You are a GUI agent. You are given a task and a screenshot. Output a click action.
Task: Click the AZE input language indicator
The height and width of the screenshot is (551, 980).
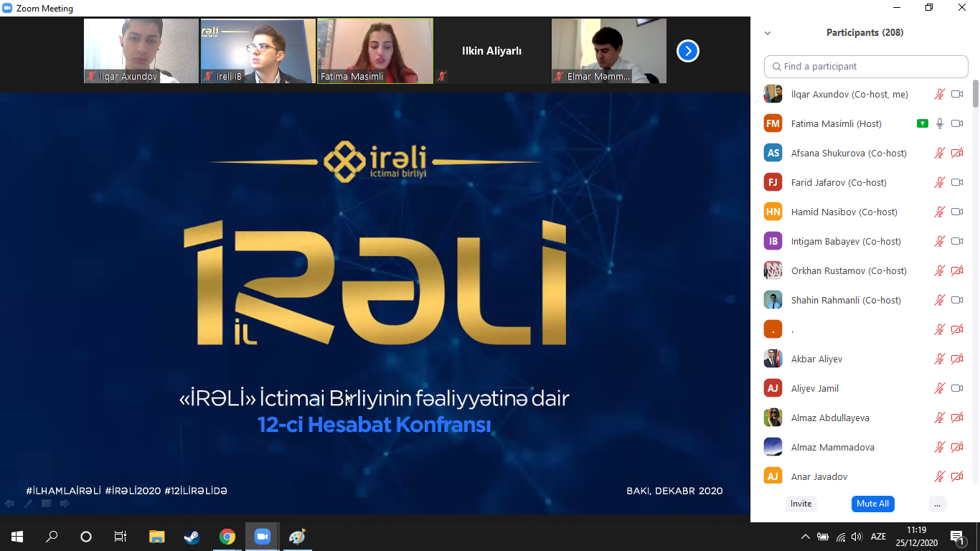pos(878,537)
